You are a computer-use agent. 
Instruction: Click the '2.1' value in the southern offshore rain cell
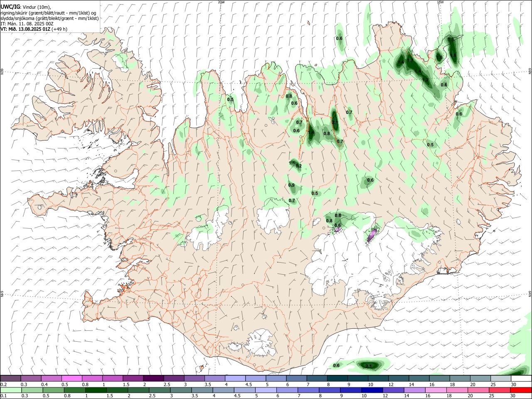coord(369,366)
